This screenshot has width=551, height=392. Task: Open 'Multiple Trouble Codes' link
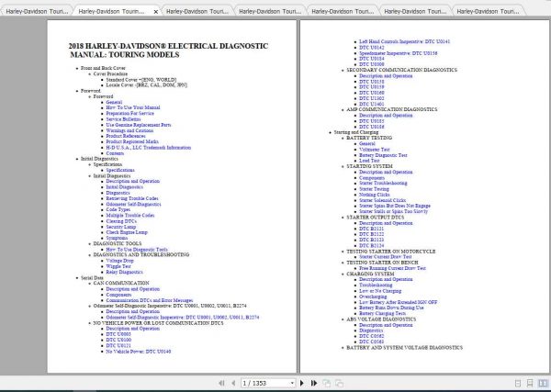click(130, 216)
